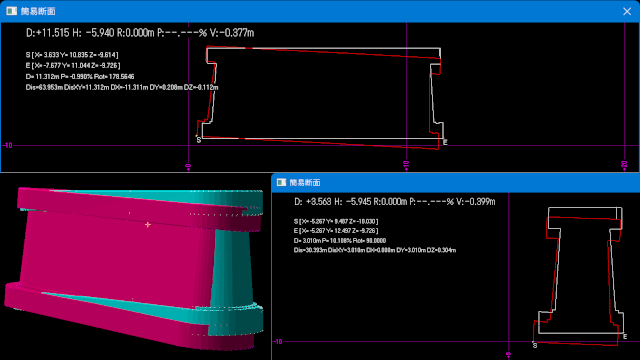Pick the S start marker in lower section
640x360 pixels.
click(535, 345)
